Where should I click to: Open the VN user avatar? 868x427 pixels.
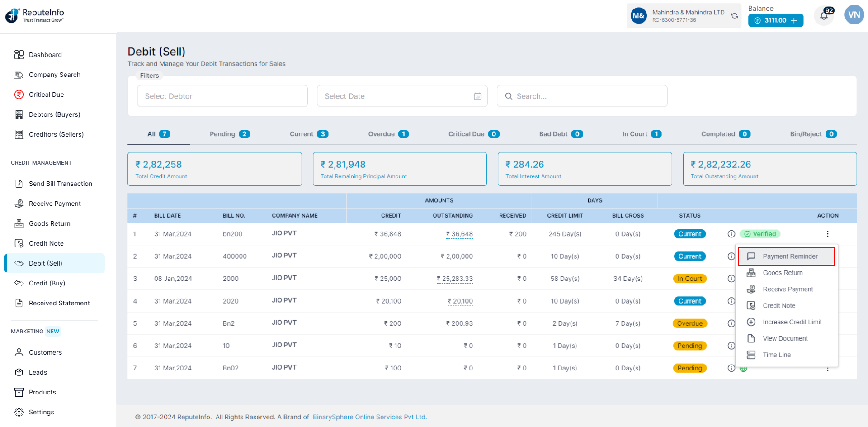[x=854, y=15]
